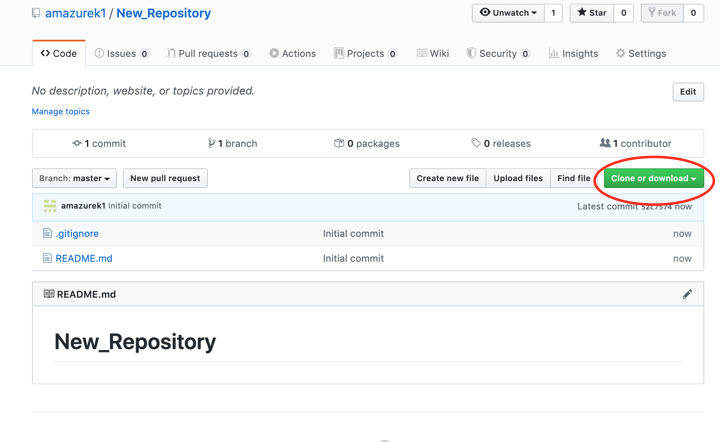The width and height of the screenshot is (720, 442).
Task: View the stargazers count of 0
Action: pos(624,13)
